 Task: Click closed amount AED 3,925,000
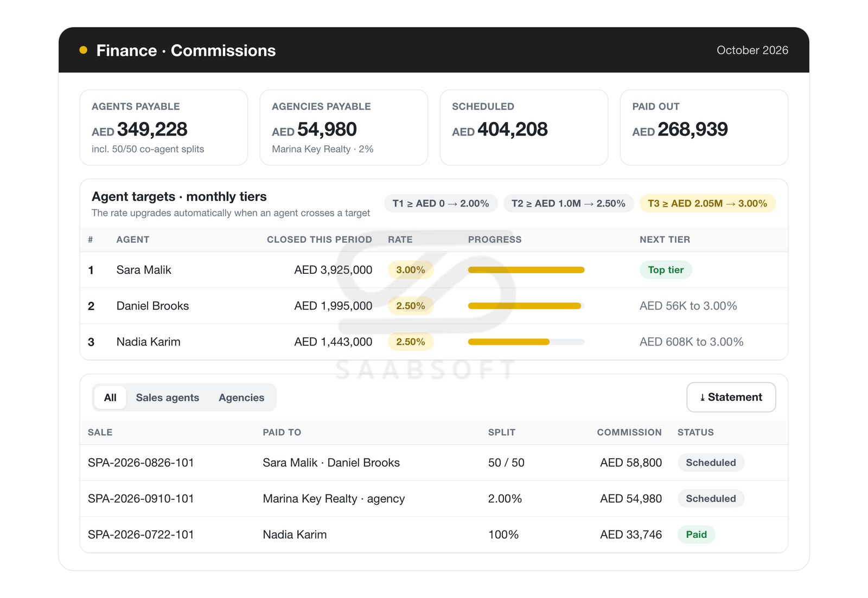pos(333,270)
